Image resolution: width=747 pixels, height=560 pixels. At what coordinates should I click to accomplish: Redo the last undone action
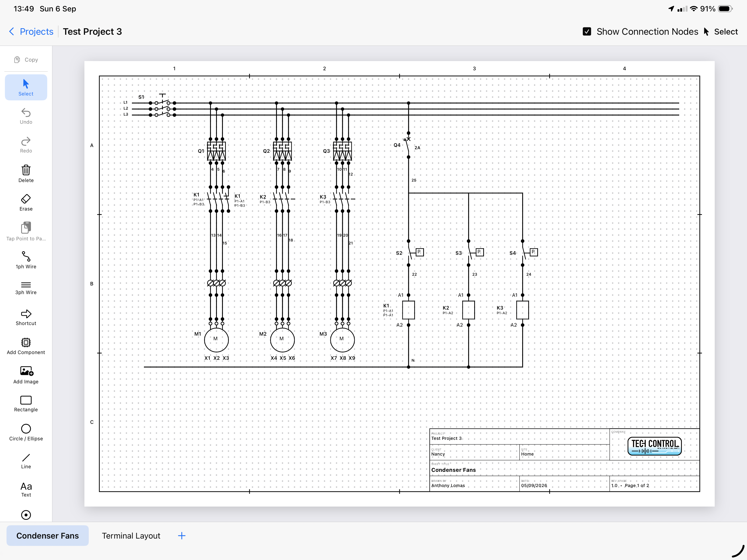26,145
